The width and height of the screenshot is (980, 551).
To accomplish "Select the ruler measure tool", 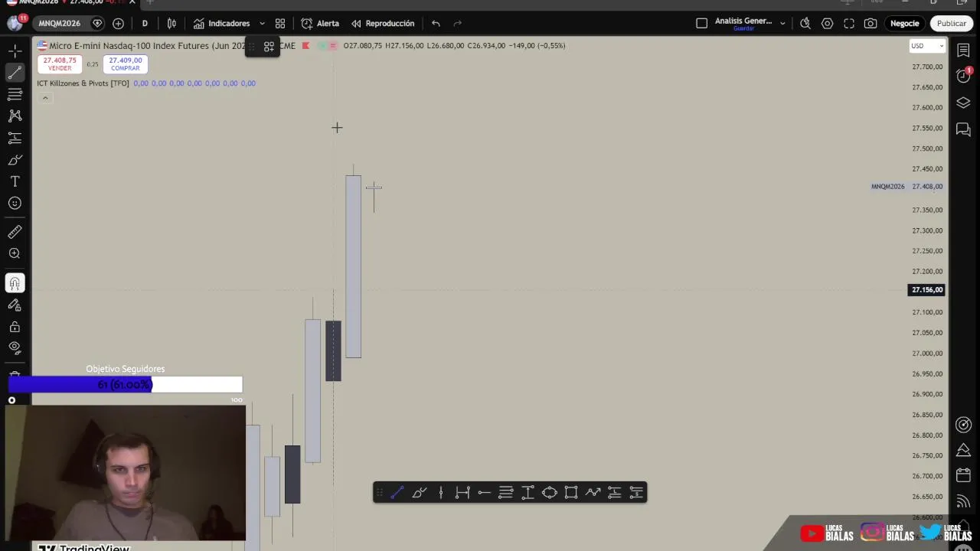I will (15, 232).
